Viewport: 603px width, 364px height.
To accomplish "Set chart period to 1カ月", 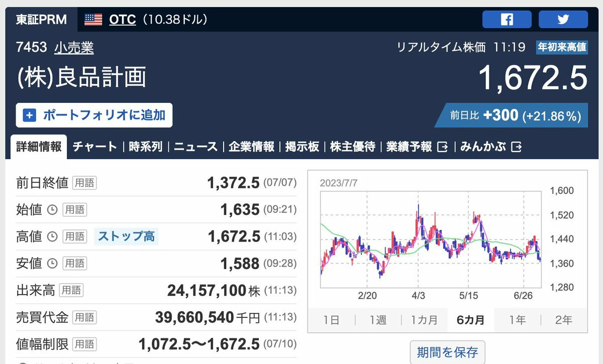I will coord(424,320).
